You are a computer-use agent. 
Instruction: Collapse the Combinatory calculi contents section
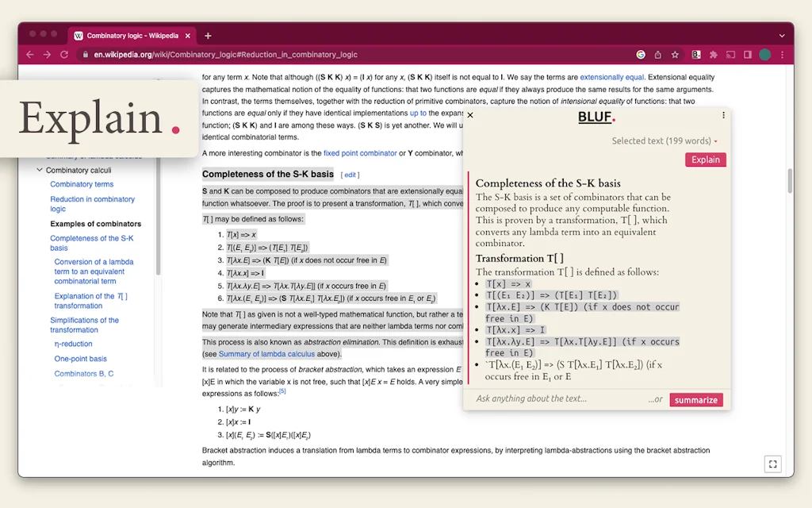[40, 170]
